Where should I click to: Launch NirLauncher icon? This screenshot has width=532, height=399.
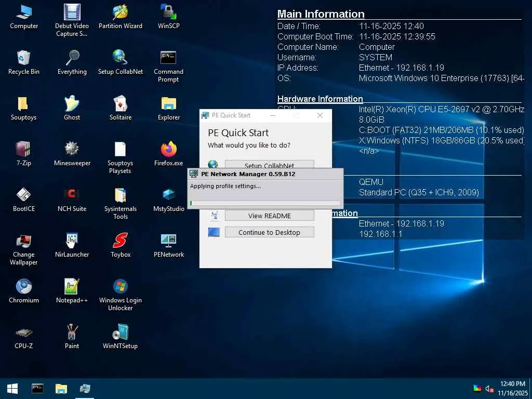pyautogui.click(x=72, y=245)
